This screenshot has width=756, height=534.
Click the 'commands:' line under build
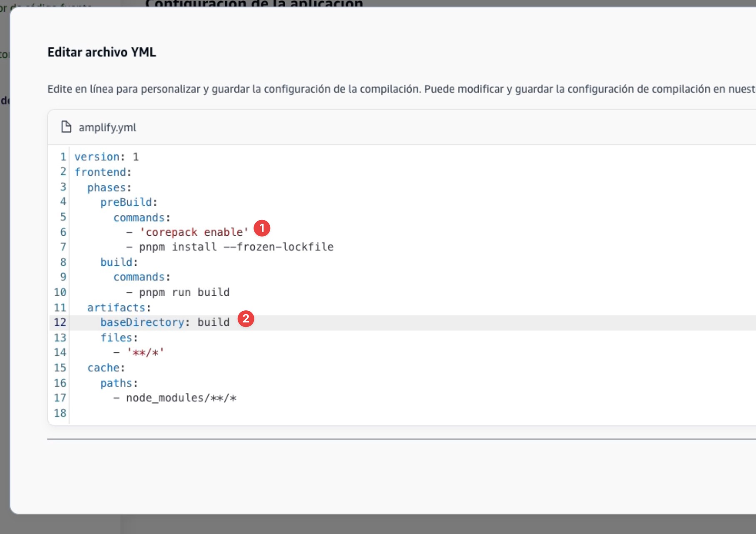click(142, 277)
